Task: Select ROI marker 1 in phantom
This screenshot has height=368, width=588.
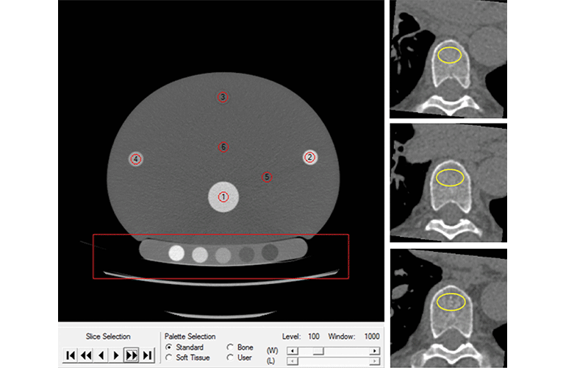Action: 223,197
